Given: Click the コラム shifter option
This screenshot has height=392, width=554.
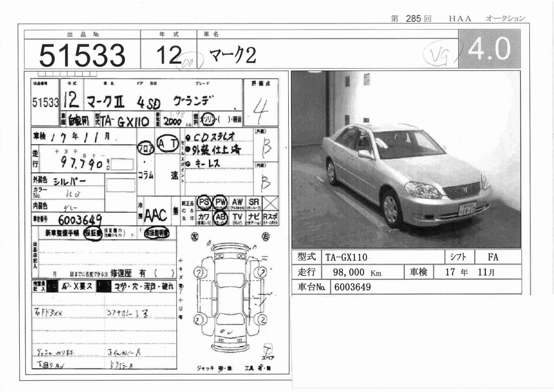Looking at the screenshot, I should point(145,175).
